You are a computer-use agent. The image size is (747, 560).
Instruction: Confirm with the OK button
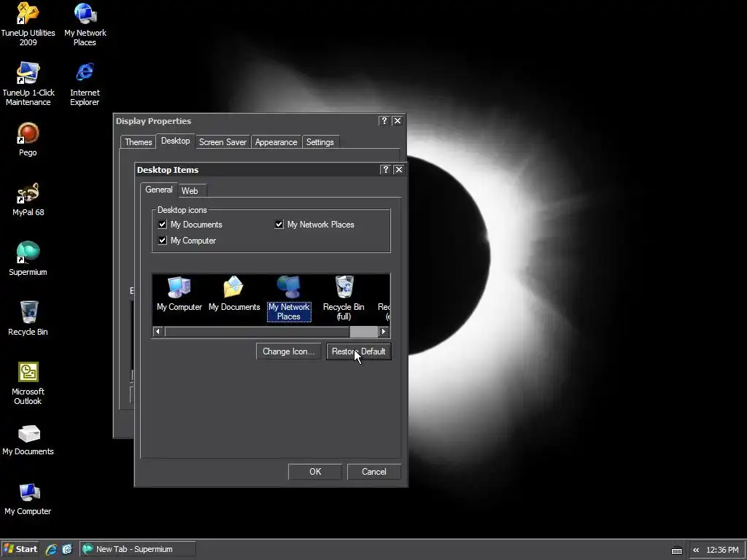[315, 472]
